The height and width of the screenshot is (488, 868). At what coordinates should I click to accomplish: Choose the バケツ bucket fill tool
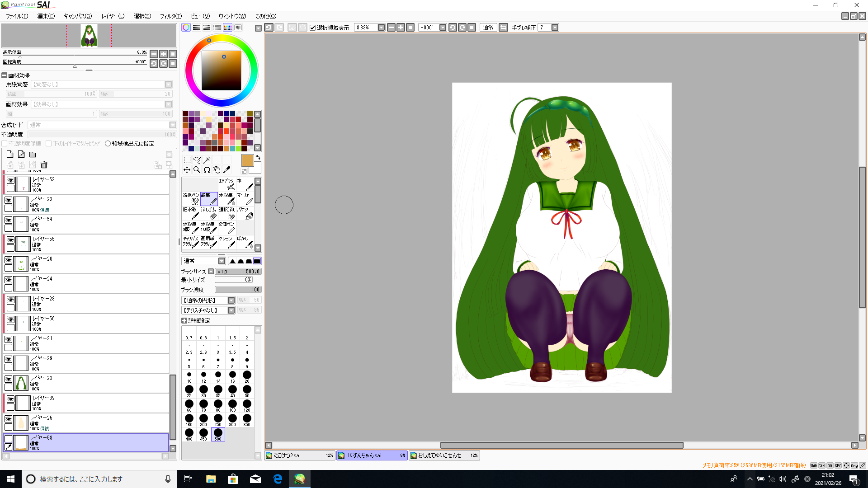[245, 213]
